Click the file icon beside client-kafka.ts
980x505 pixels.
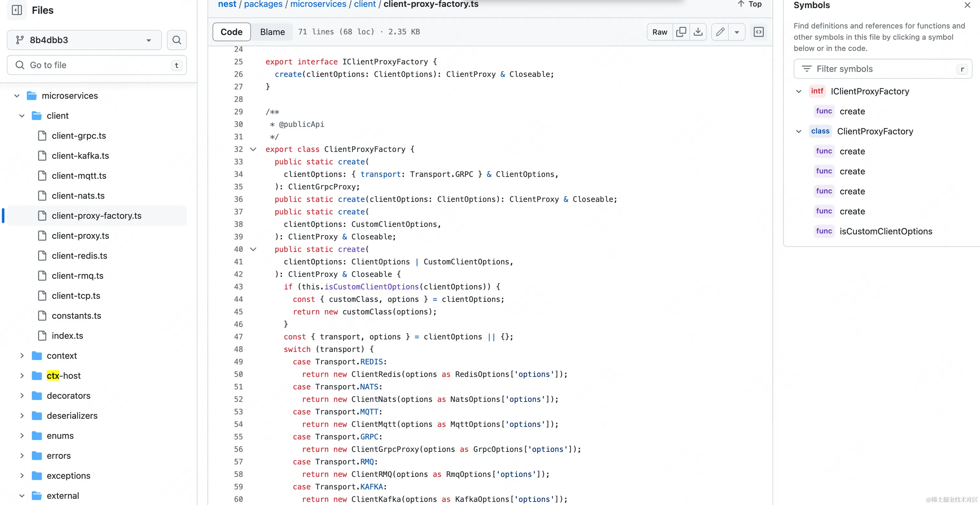tap(42, 156)
